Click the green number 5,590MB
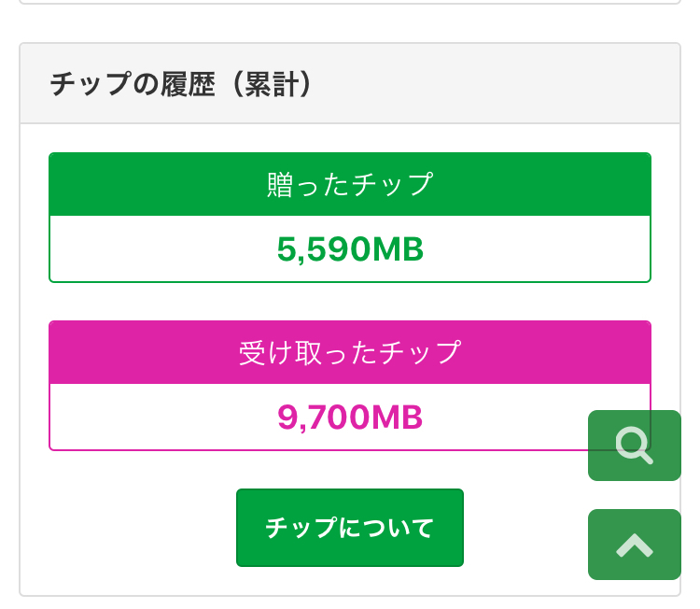700x609 pixels. coord(349,249)
